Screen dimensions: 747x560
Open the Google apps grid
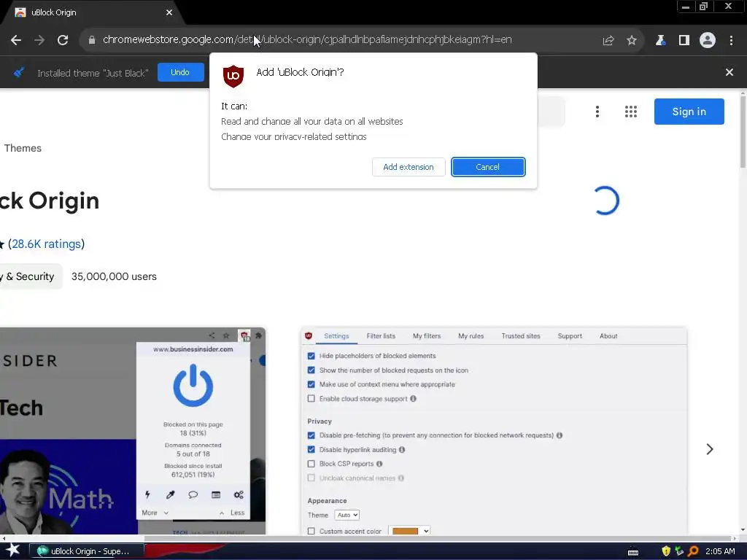pos(631,112)
